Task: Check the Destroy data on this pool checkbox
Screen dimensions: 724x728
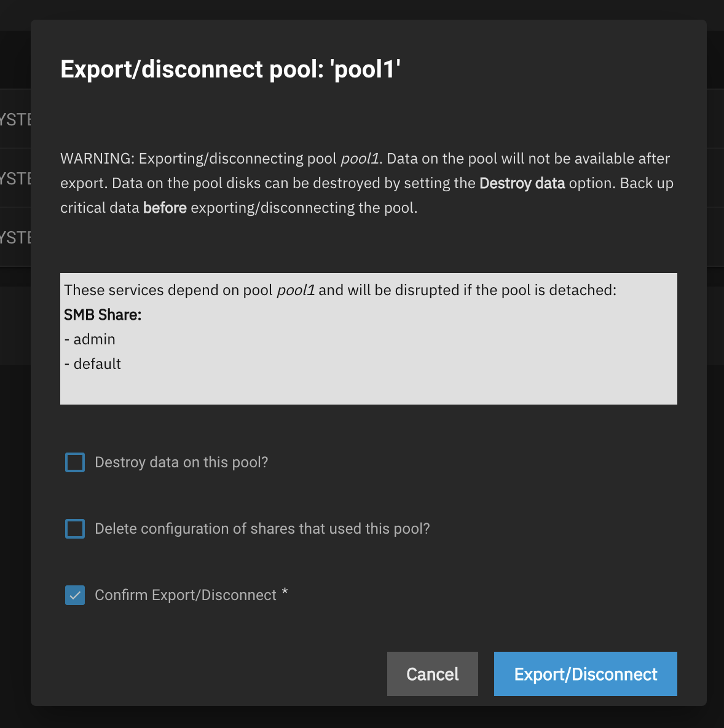Action: (x=75, y=462)
